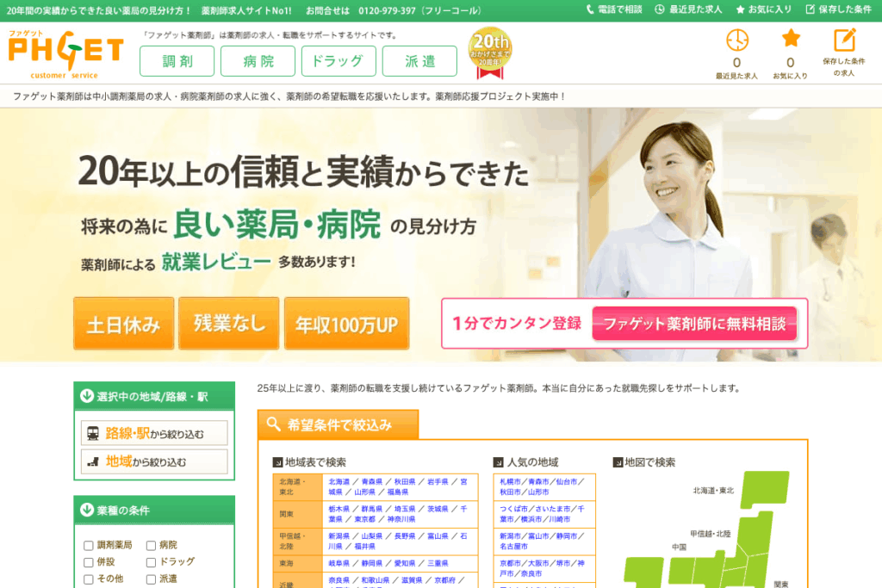882x588 pixels.
Task: Click the clock icon for recently viewed jobs
Action: 736,40
